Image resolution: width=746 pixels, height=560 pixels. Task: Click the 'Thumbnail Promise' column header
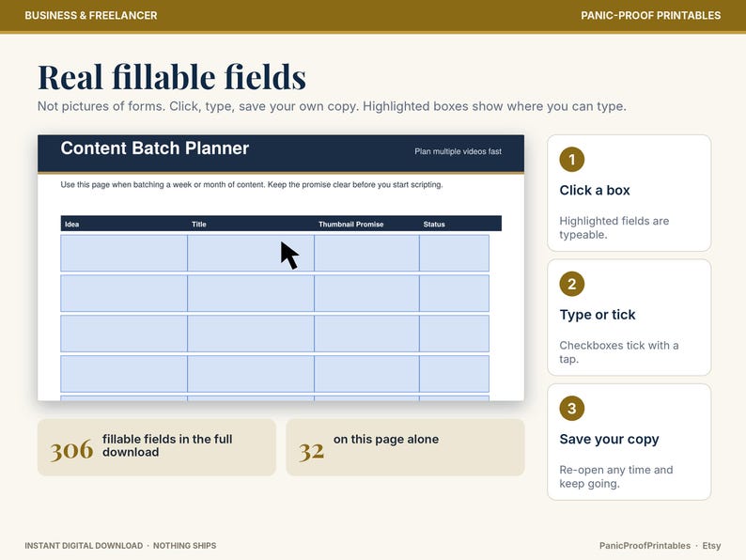tap(351, 225)
